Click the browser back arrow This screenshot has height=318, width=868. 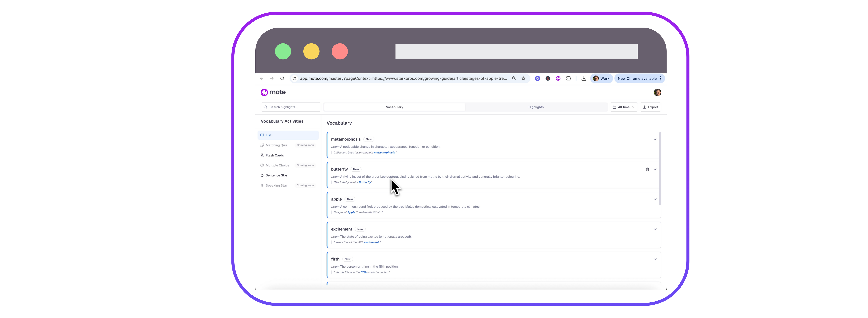[x=261, y=78]
